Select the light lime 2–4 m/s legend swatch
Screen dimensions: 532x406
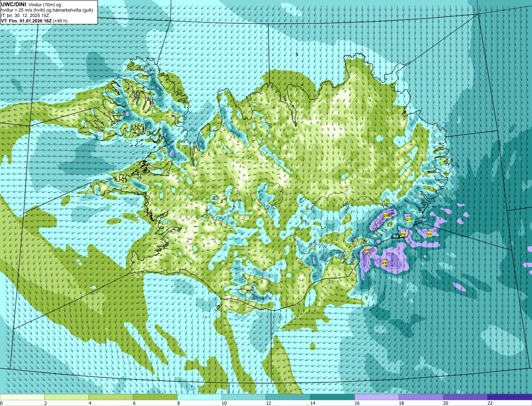66,397
